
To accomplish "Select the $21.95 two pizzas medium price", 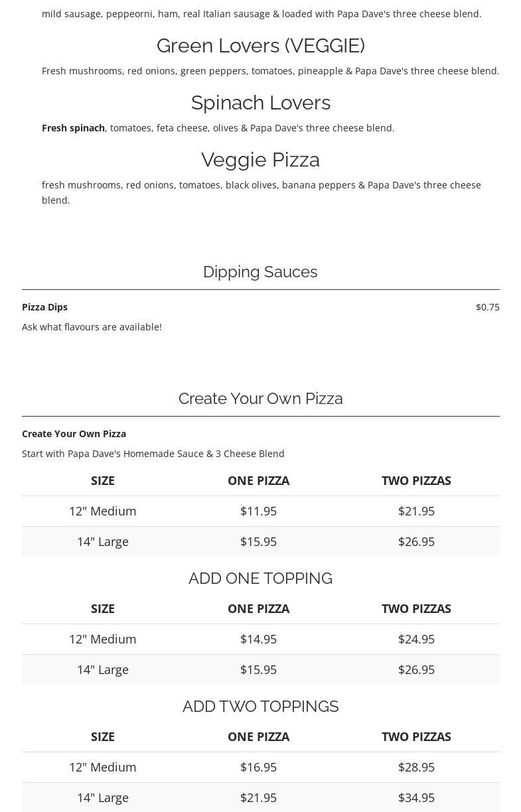I will point(416,511).
